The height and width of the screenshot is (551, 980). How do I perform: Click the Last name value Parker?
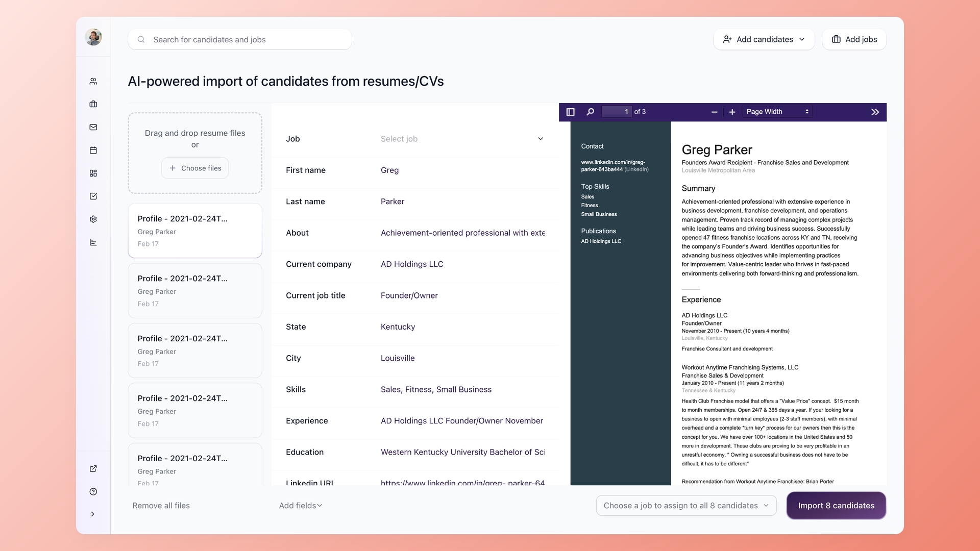click(x=392, y=202)
